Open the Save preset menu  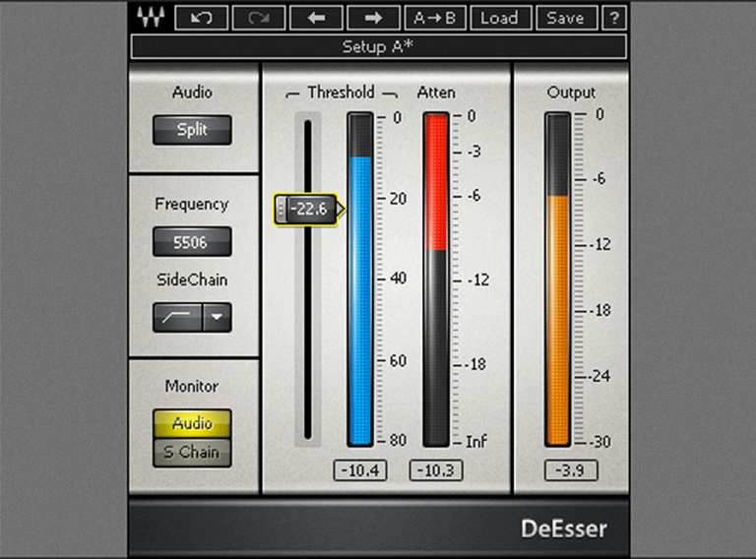(565, 18)
